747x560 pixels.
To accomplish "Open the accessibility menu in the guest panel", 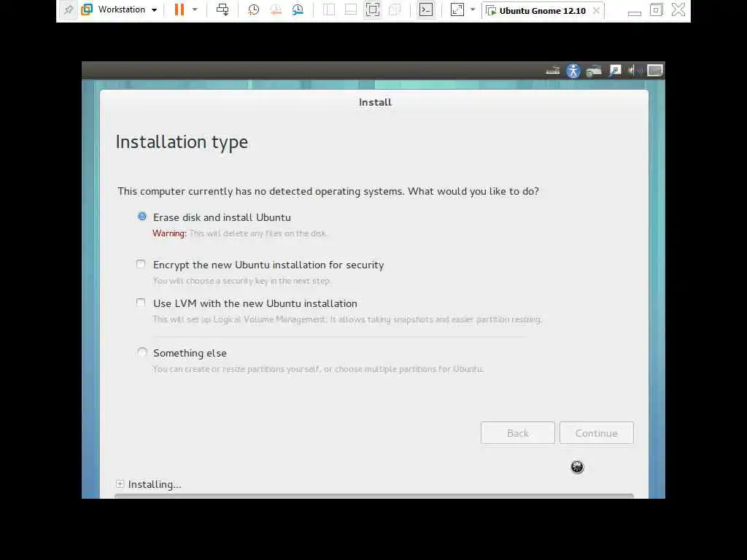I will 573,71.
